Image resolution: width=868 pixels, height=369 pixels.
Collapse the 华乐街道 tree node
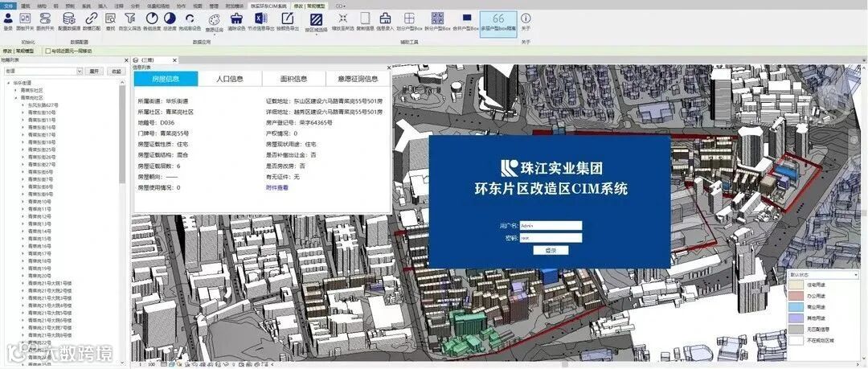pos(9,83)
